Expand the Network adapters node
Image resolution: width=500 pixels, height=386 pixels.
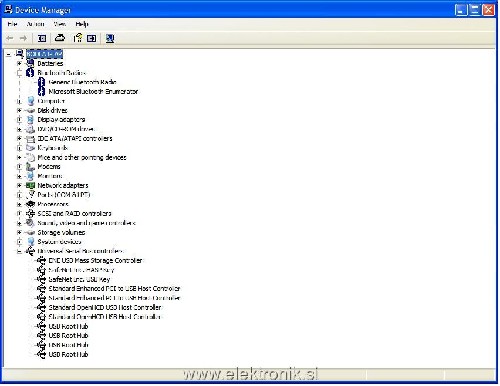[19, 185]
